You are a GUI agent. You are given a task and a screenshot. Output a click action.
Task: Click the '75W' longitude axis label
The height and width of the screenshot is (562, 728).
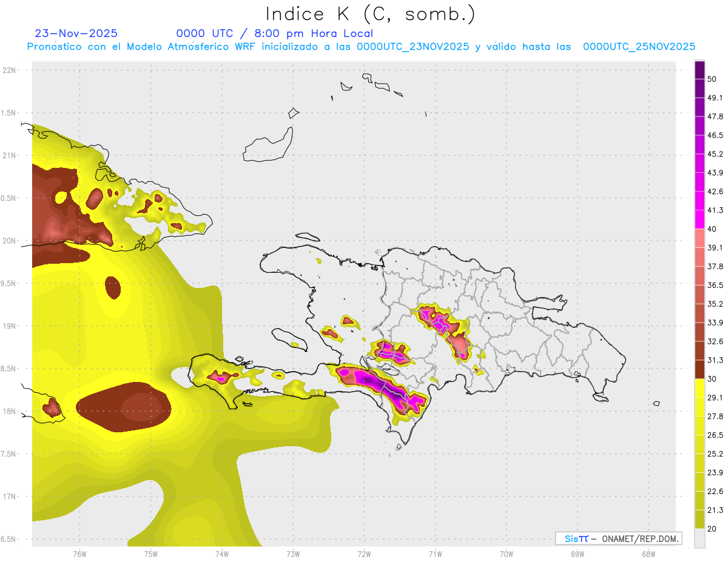coord(151,554)
